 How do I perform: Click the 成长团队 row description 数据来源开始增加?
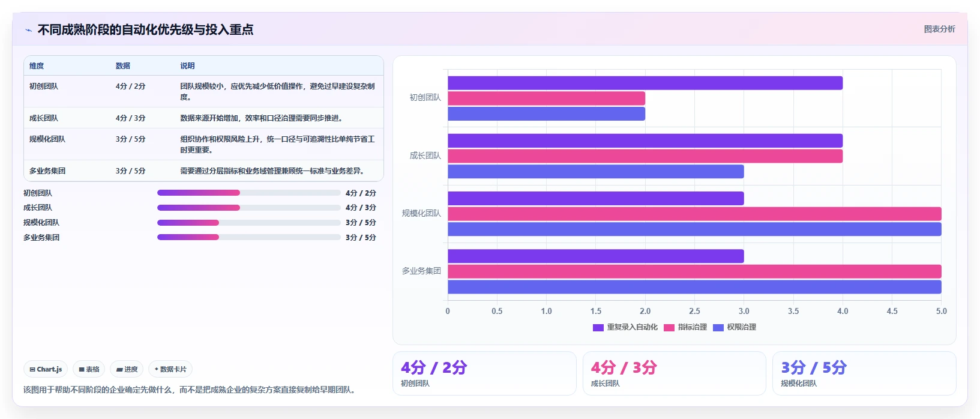click(x=262, y=118)
